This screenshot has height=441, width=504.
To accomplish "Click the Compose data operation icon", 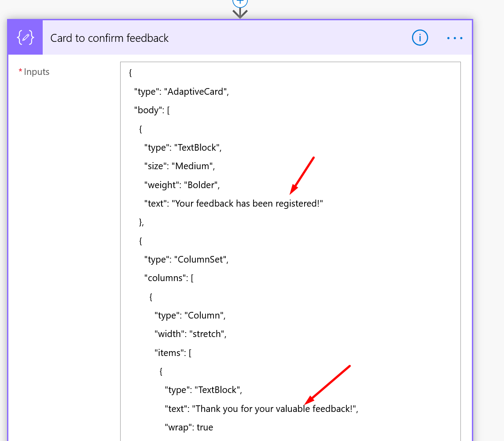I will [25, 37].
